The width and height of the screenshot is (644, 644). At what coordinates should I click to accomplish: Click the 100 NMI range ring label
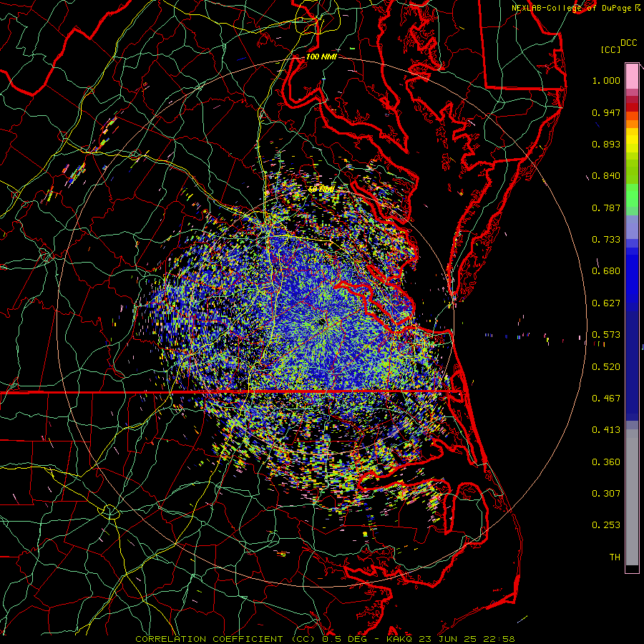(x=321, y=57)
